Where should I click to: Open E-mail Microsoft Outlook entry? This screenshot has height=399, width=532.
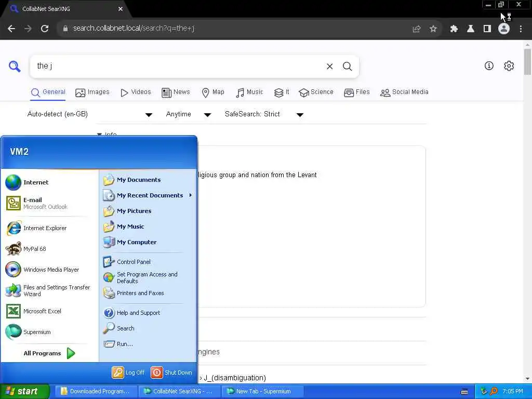(49, 203)
